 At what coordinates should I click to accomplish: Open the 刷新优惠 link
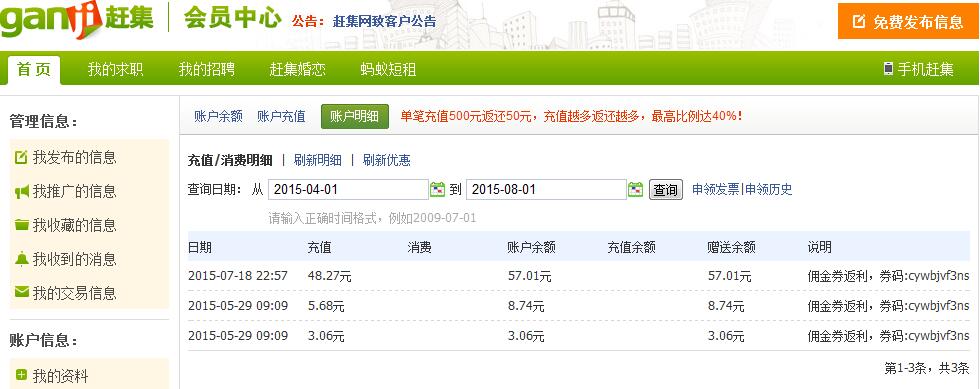386,160
